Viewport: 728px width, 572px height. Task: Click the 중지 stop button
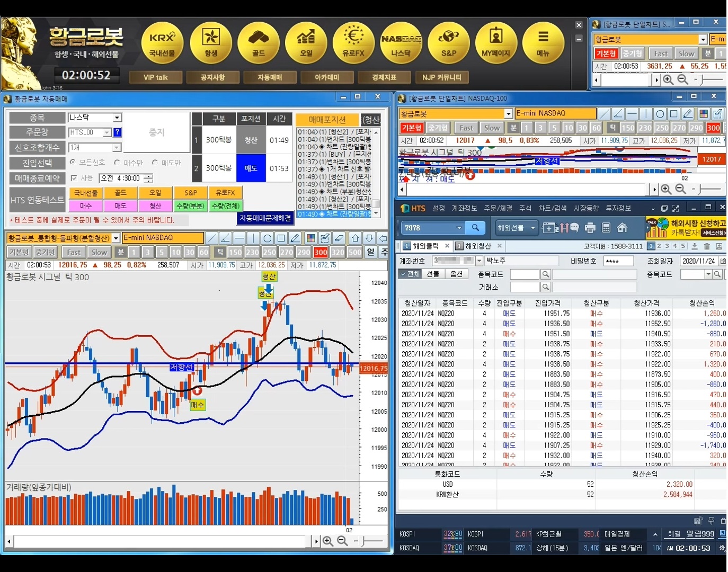coord(156,132)
